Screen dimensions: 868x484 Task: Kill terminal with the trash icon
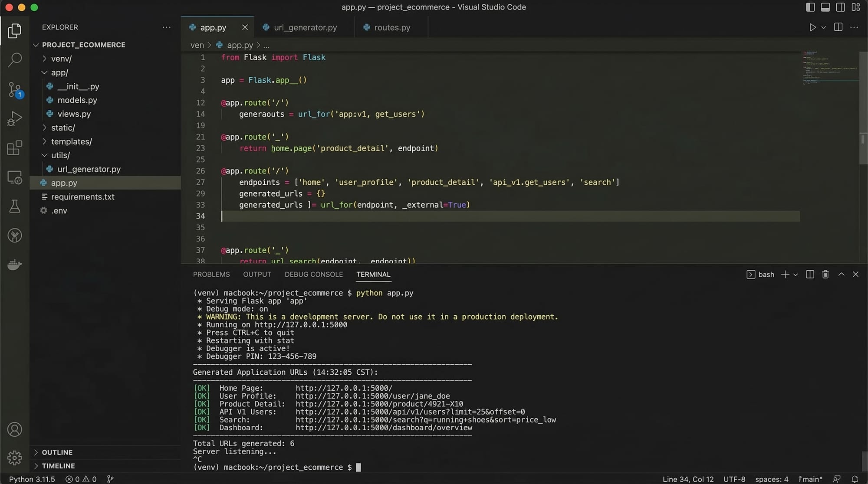pyautogui.click(x=825, y=275)
